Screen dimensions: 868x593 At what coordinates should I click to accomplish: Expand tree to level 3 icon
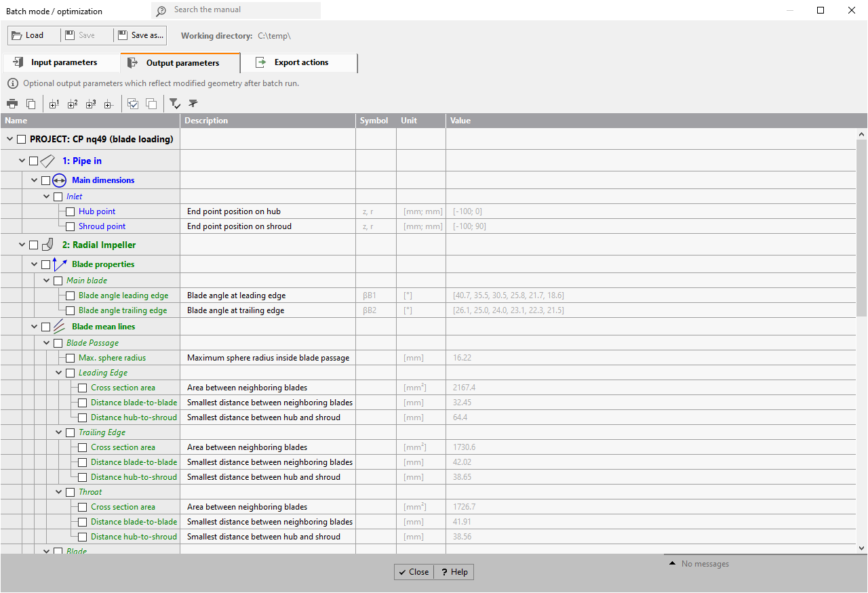[91, 104]
